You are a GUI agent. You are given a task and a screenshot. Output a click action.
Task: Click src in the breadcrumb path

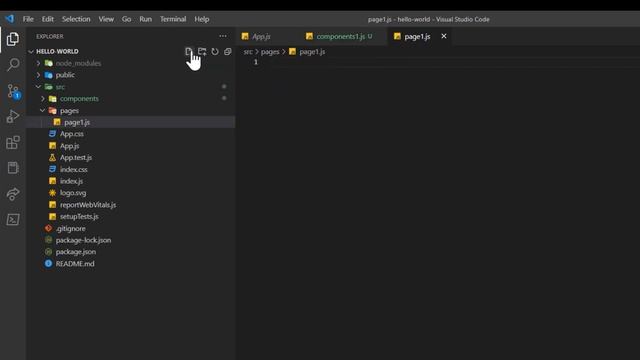coord(248,52)
